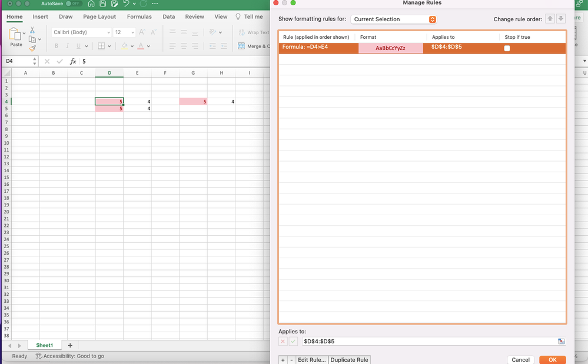Click the Edit Rule button
Screen dimensions: 588x364
click(312, 359)
